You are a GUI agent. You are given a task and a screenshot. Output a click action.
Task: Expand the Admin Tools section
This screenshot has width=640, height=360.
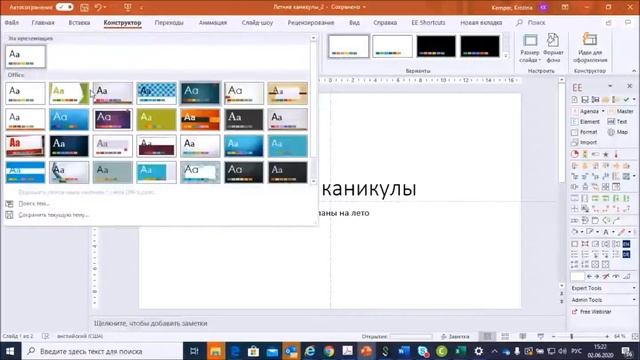click(x=603, y=300)
